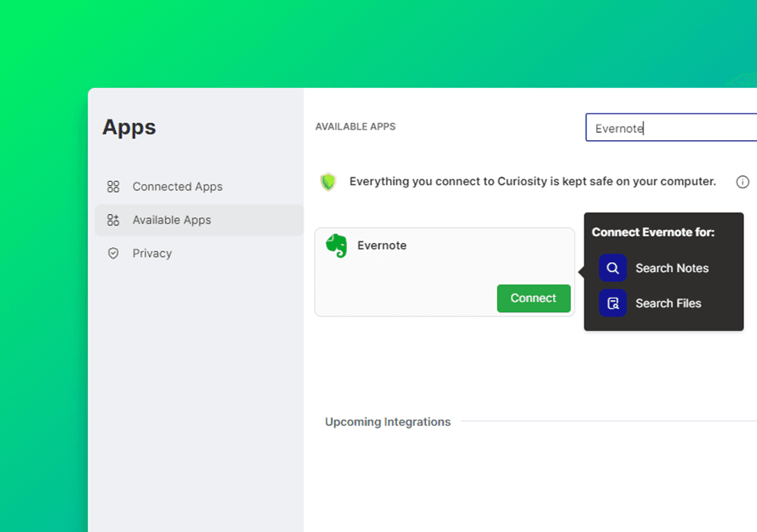757x532 pixels.
Task: Click the Upcoming Integrations heading
Action: (387, 422)
